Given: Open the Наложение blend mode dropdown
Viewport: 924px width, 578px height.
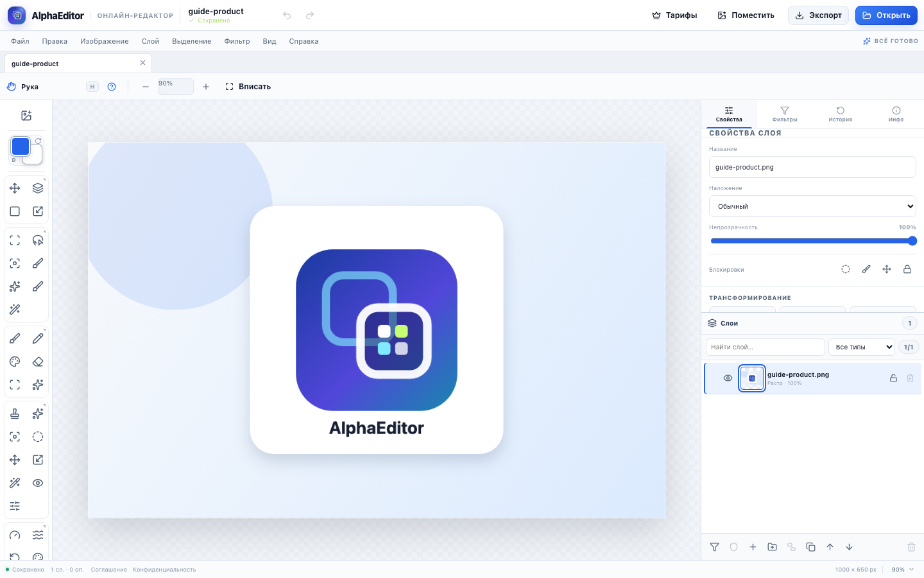Looking at the screenshot, I should click(812, 206).
